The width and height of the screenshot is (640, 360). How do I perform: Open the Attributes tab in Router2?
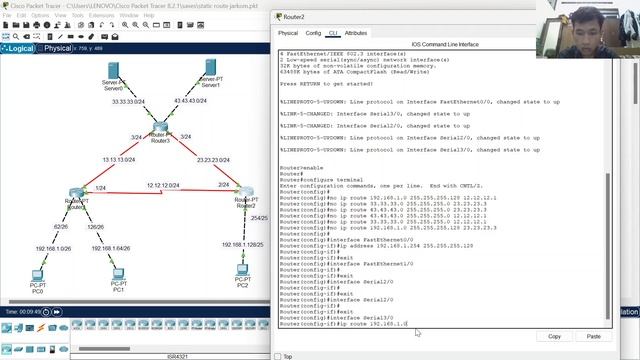coord(356,33)
